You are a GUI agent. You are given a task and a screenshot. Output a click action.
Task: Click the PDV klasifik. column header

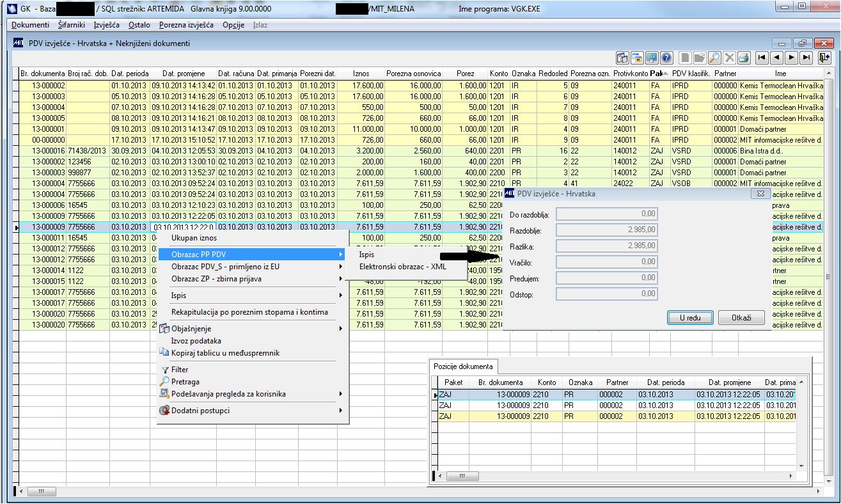[691, 74]
